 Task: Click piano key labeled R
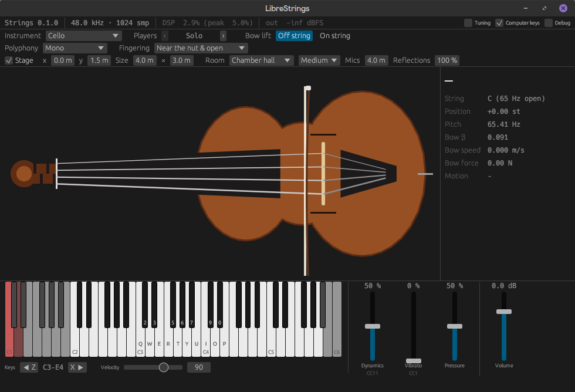168,344
